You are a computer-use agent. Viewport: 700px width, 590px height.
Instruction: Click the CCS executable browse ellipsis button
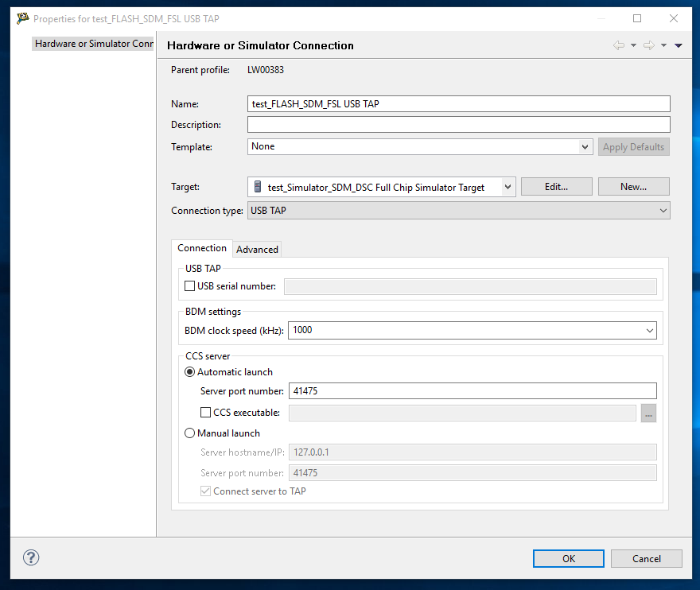[x=648, y=413]
